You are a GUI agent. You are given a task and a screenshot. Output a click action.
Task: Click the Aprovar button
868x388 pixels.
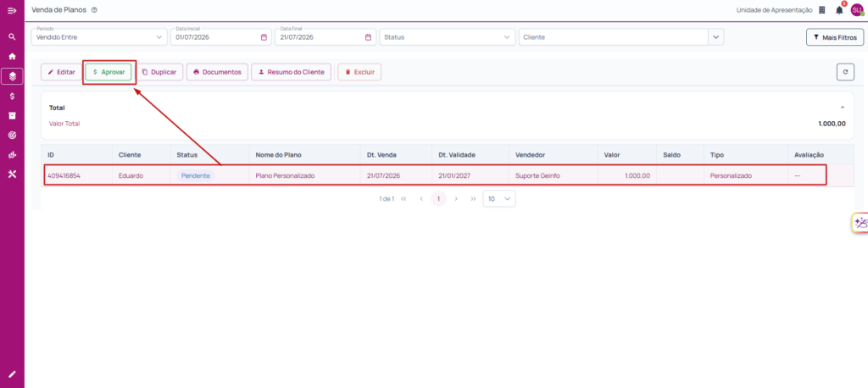(x=108, y=72)
